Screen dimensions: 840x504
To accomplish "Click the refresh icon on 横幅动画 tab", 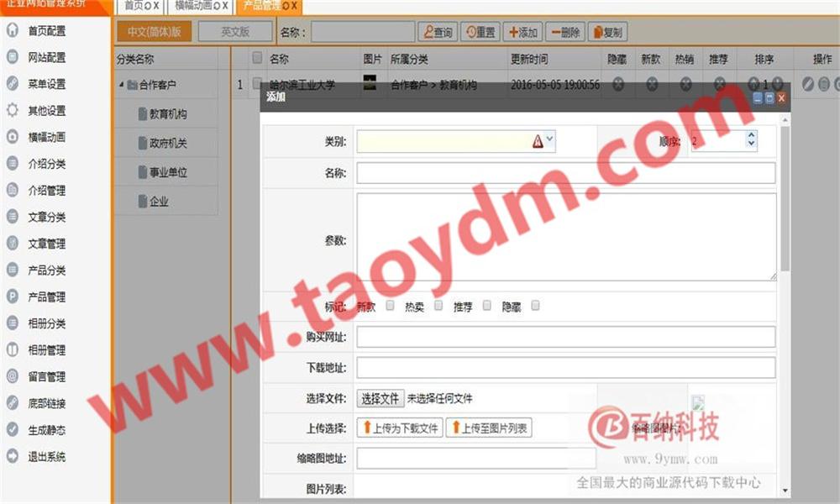I will point(217,6).
